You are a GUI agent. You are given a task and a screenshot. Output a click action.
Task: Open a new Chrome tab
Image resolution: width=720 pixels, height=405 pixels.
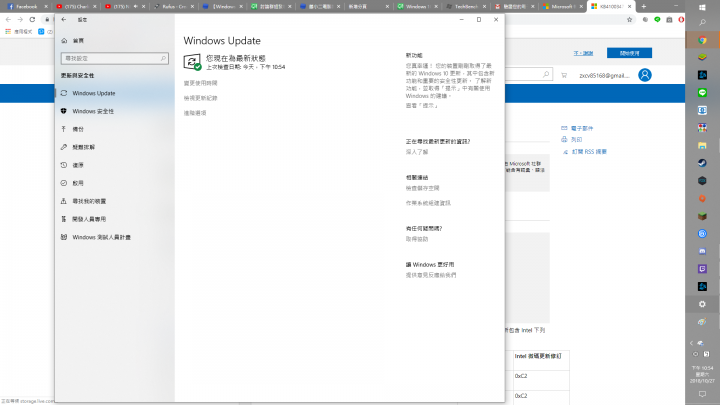pos(644,6)
